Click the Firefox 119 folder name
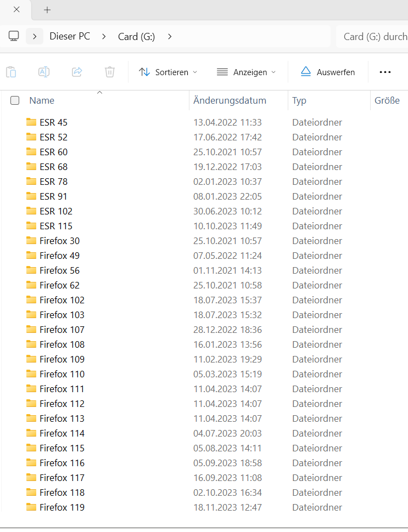The height and width of the screenshot is (532, 408). pyautogui.click(x=62, y=507)
